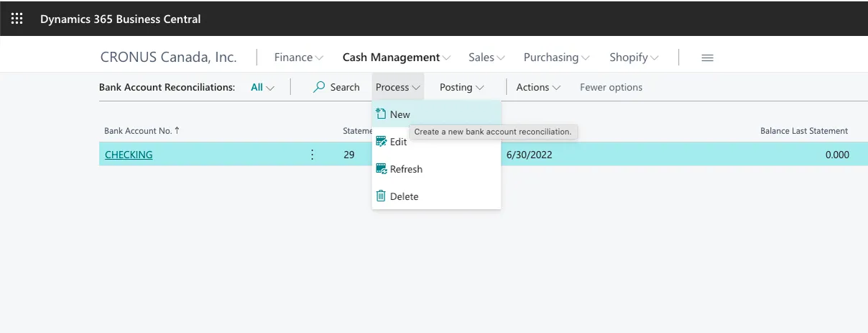Viewport: 868px width, 333px height.
Task: Expand the Sales menu
Action: point(486,58)
